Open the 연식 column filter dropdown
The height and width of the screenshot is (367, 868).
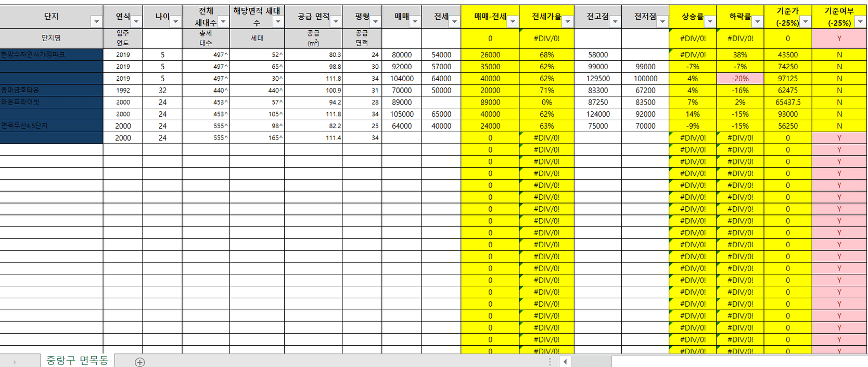[x=136, y=21]
